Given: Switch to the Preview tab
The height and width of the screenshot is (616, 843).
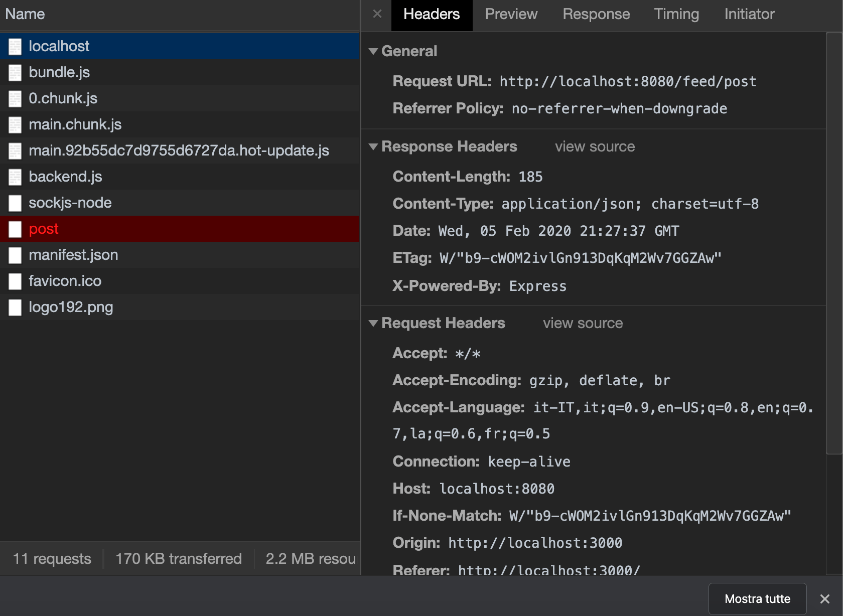Looking at the screenshot, I should tap(511, 14).
